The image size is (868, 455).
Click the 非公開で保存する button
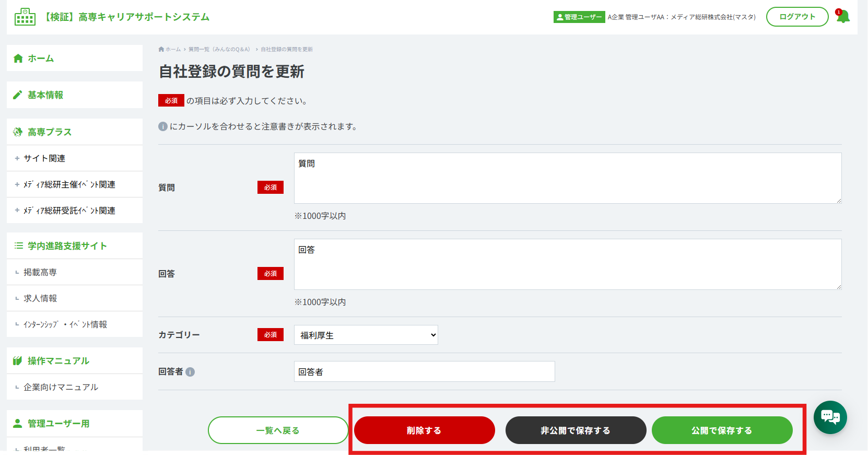[576, 430]
